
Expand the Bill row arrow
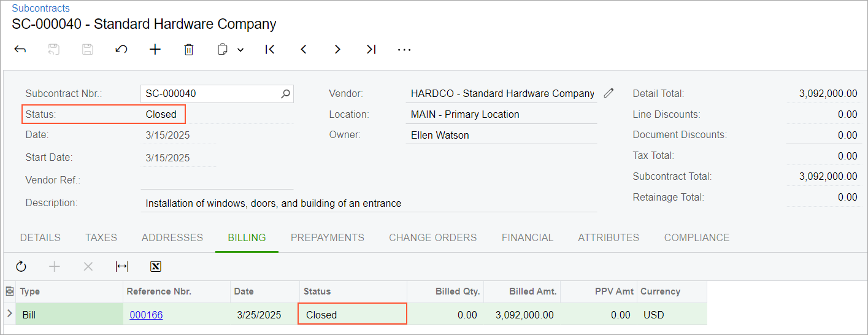click(x=9, y=314)
